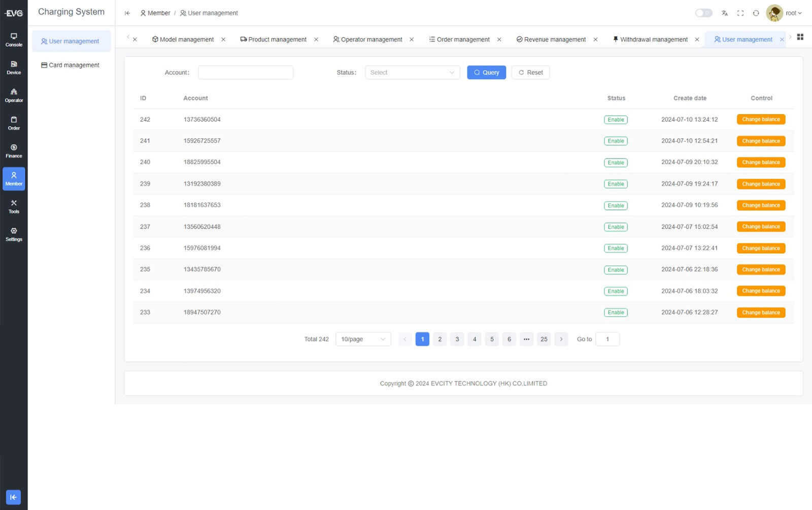Click Enable status tag for ID 240

pos(616,163)
